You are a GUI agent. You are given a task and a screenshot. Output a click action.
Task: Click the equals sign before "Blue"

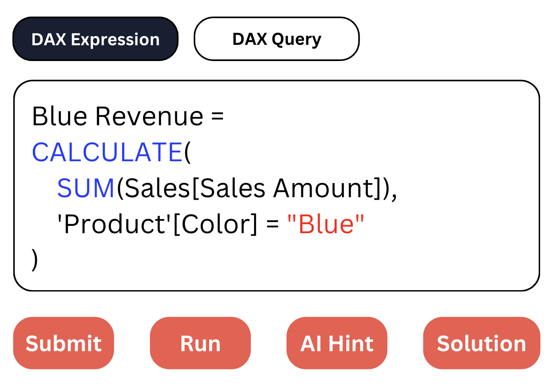273,225
